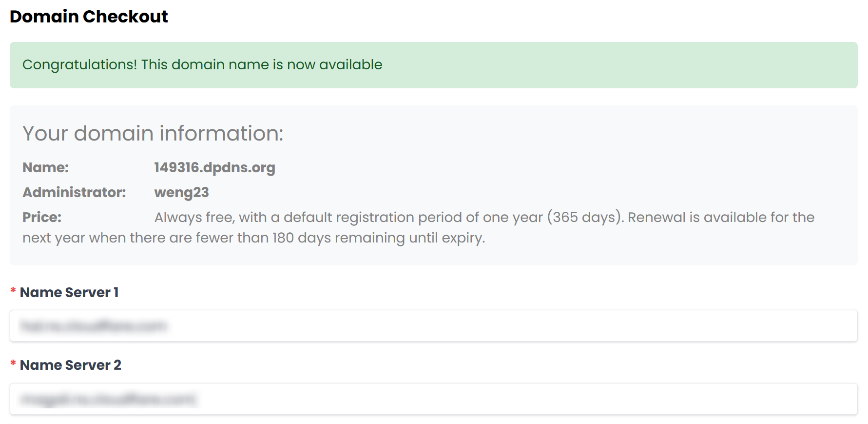Image resolution: width=868 pixels, height=424 pixels.
Task: Click the domain name 149316.dpdns.org
Action: point(214,167)
